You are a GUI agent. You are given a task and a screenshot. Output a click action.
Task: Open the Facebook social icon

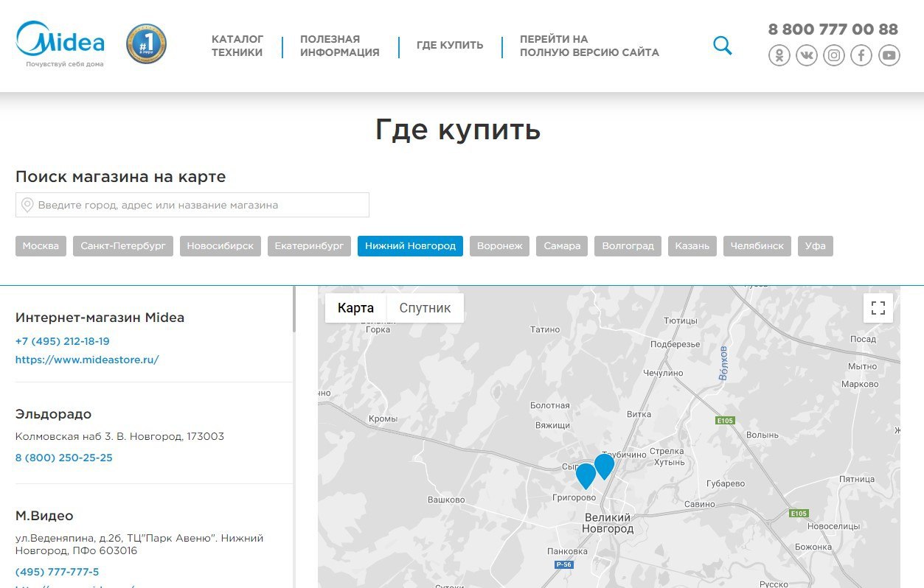861,55
